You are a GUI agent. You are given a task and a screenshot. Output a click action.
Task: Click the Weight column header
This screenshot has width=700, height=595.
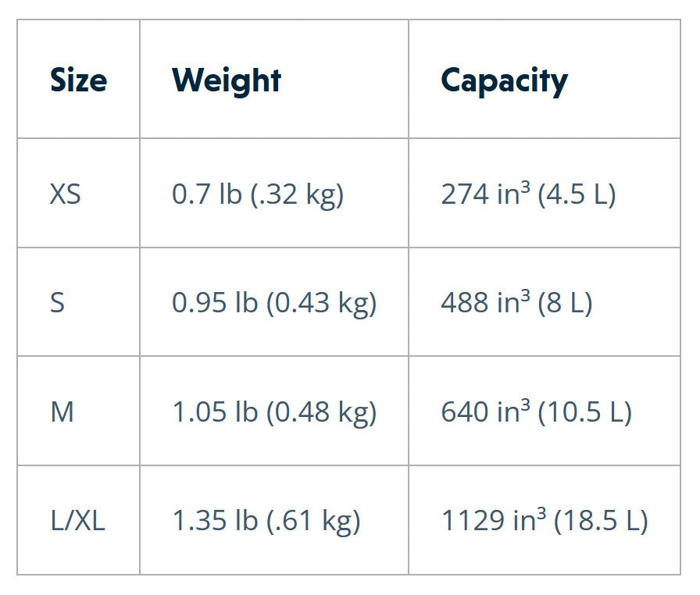point(227,80)
